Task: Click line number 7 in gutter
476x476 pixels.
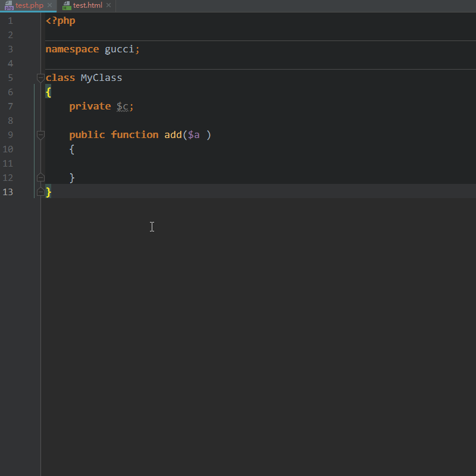Action: tap(10, 107)
